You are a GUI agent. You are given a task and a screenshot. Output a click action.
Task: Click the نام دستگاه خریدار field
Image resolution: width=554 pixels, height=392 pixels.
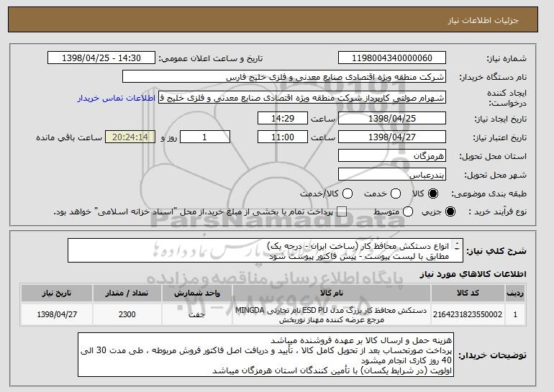coord(284,77)
